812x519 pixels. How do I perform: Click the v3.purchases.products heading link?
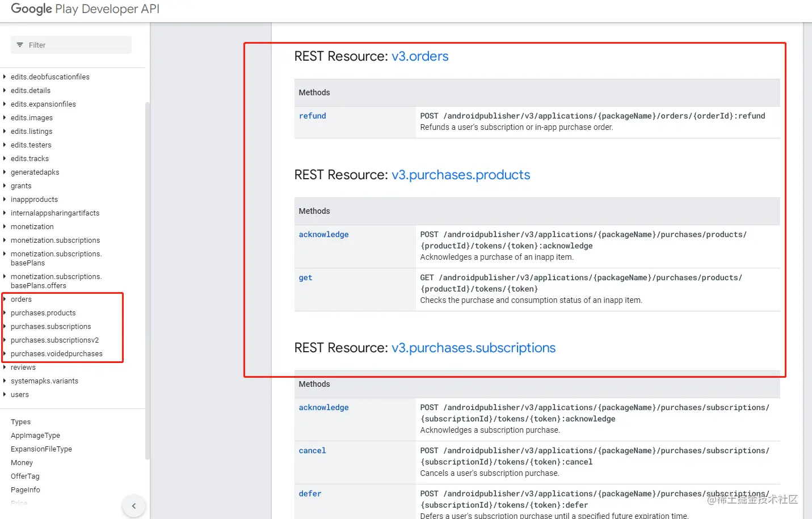point(461,175)
